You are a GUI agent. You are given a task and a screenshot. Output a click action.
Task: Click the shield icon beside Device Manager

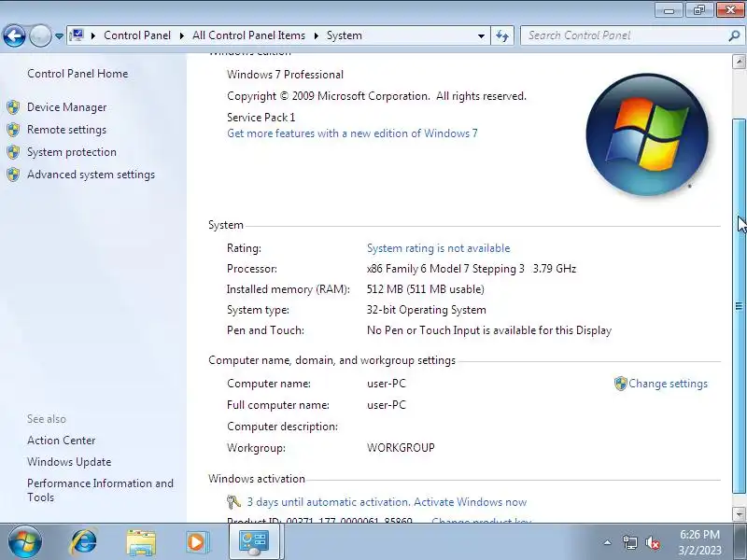click(x=13, y=107)
